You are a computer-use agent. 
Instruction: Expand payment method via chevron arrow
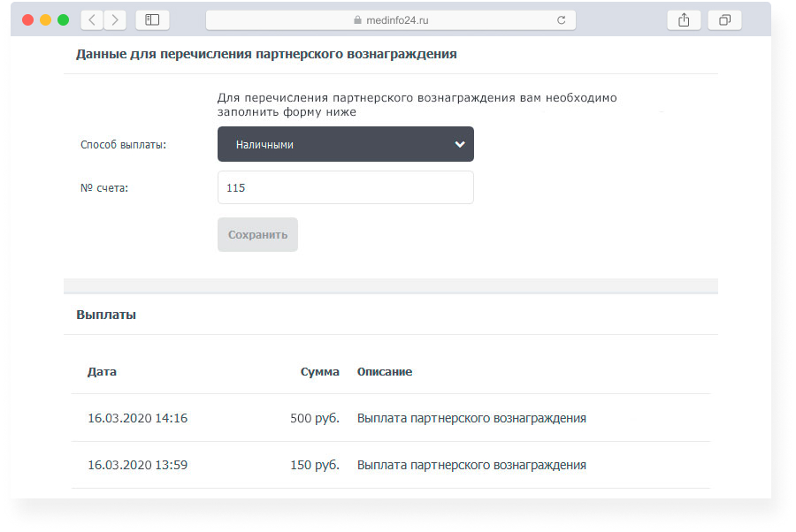pos(460,145)
